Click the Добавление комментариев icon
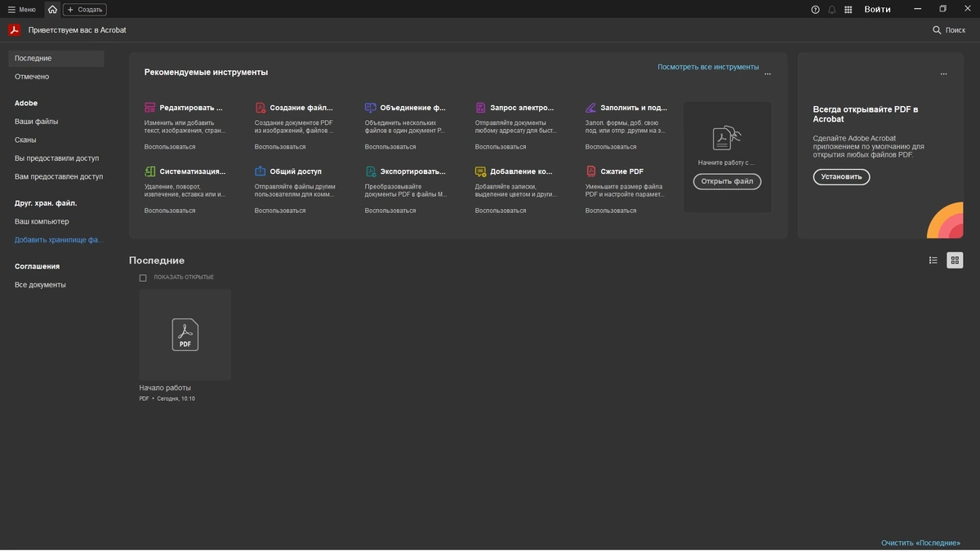The image size is (980, 551). pos(480,171)
